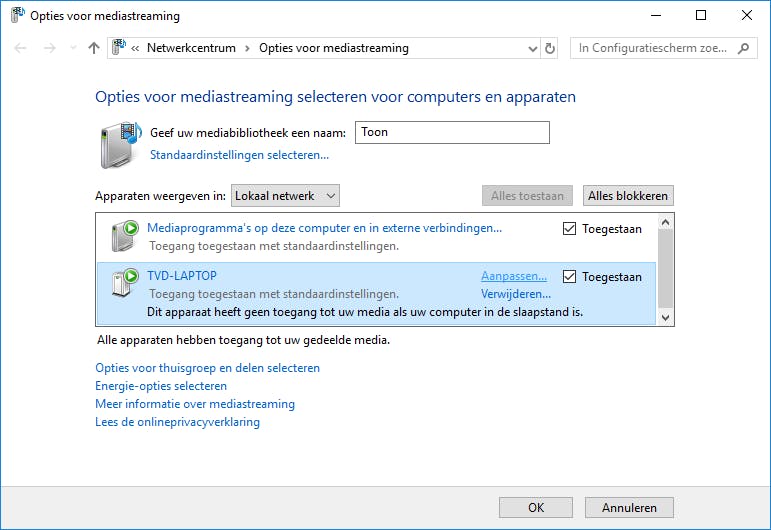Image resolution: width=771 pixels, height=530 pixels.
Task: Click the address bar network icon
Action: (120, 48)
